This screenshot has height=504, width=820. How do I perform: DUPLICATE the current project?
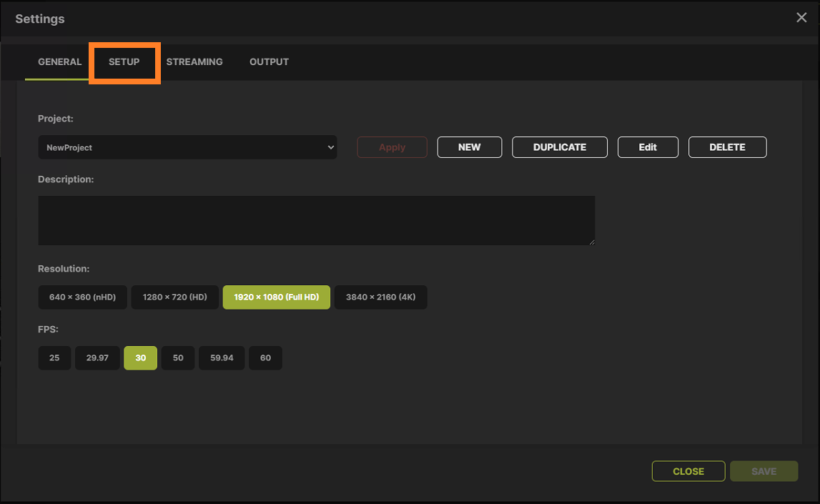tap(560, 147)
